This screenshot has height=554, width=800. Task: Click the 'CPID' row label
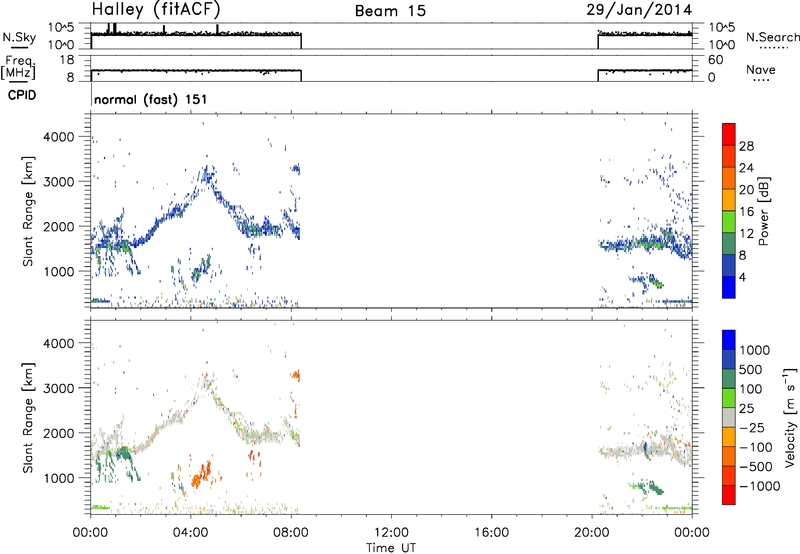point(22,95)
